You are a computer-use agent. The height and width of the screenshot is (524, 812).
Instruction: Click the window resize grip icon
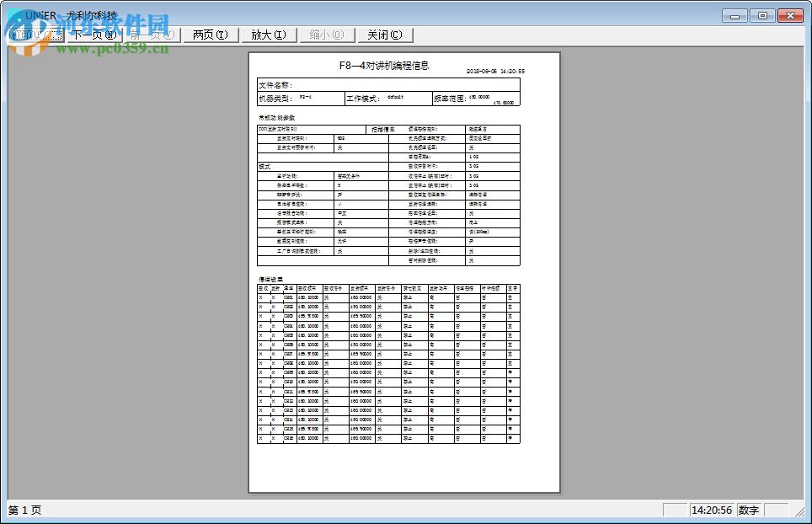799,511
